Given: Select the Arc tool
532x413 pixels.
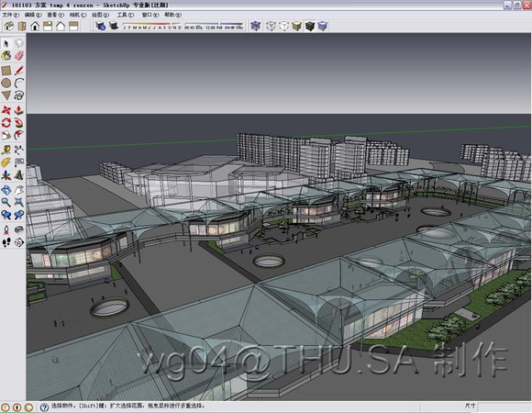Looking at the screenshot, I should click(19, 83).
